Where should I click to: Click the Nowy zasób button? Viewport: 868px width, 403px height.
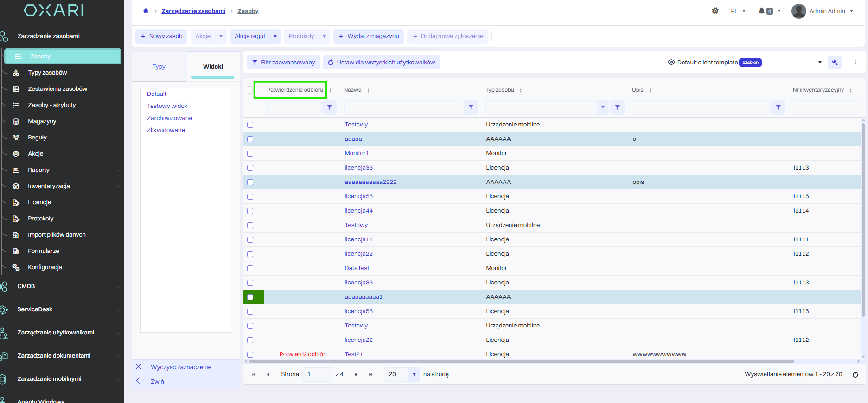point(161,36)
